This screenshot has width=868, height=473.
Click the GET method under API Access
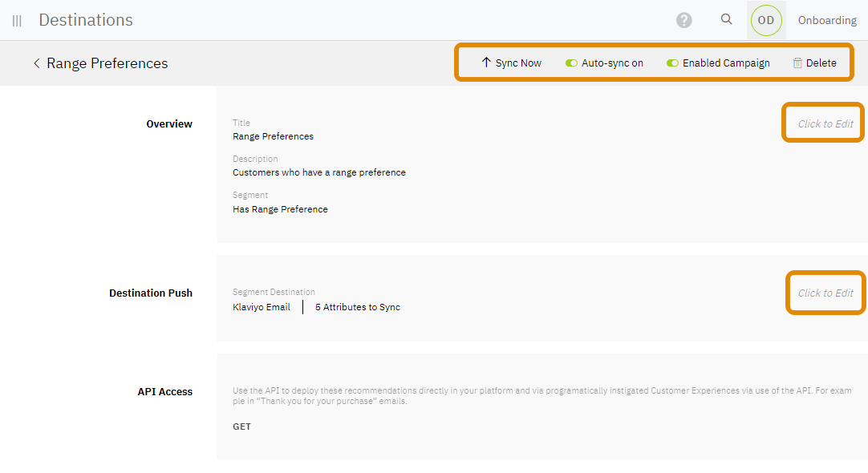tap(241, 427)
